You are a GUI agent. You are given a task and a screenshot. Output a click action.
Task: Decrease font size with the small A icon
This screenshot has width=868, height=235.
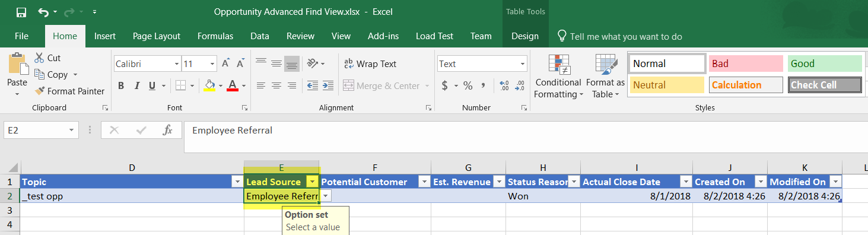pyautogui.click(x=240, y=63)
